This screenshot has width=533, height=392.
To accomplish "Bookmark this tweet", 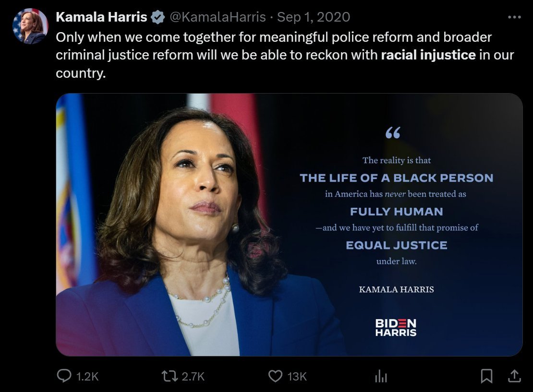I will (x=486, y=376).
